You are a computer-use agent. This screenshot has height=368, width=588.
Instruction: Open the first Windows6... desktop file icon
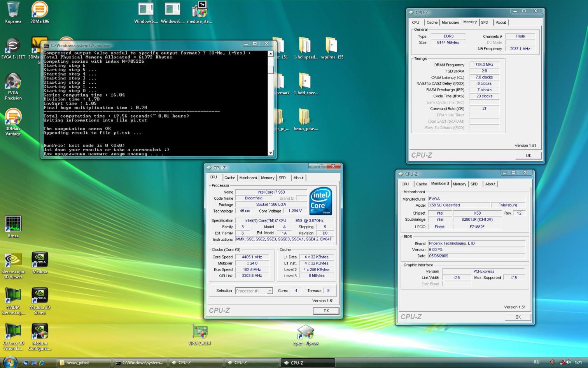click(146, 12)
